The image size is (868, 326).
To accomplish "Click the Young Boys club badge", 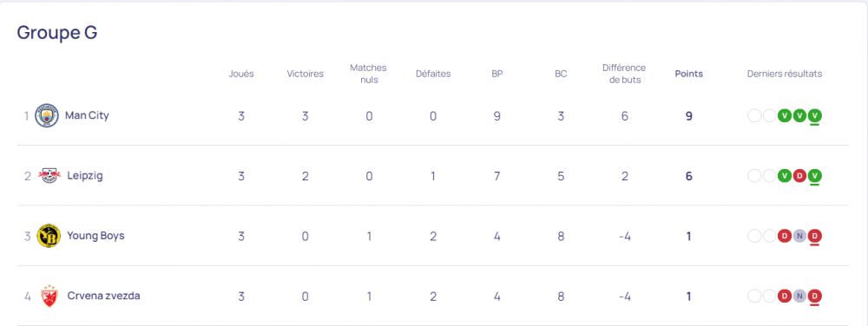I will click(x=49, y=236).
